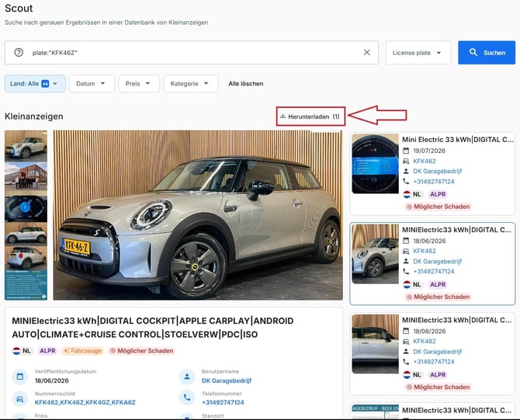Select the rear view Mini gallery thumbnail

[x=26, y=258]
